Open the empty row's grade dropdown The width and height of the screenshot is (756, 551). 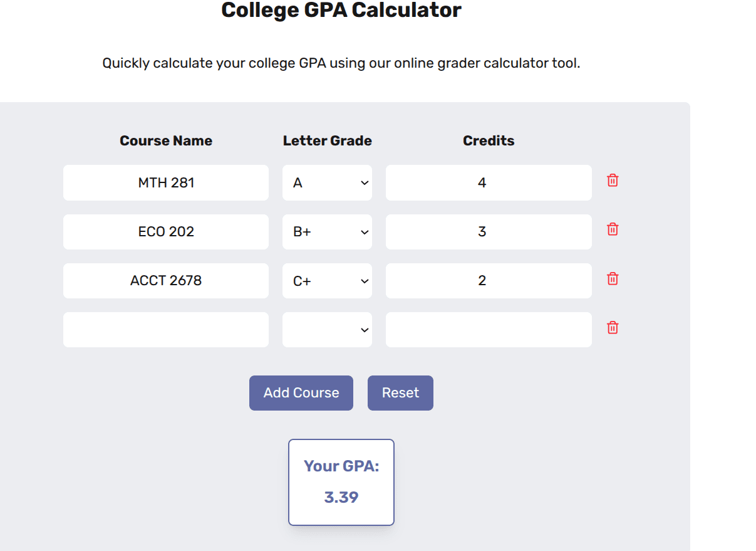click(x=327, y=329)
